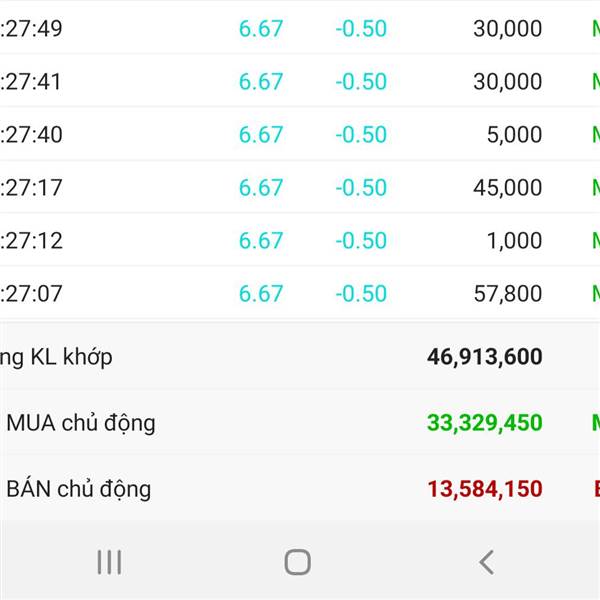Tap the Android recent apps icon
Viewport: 600px width, 600px height.
pos(109,562)
